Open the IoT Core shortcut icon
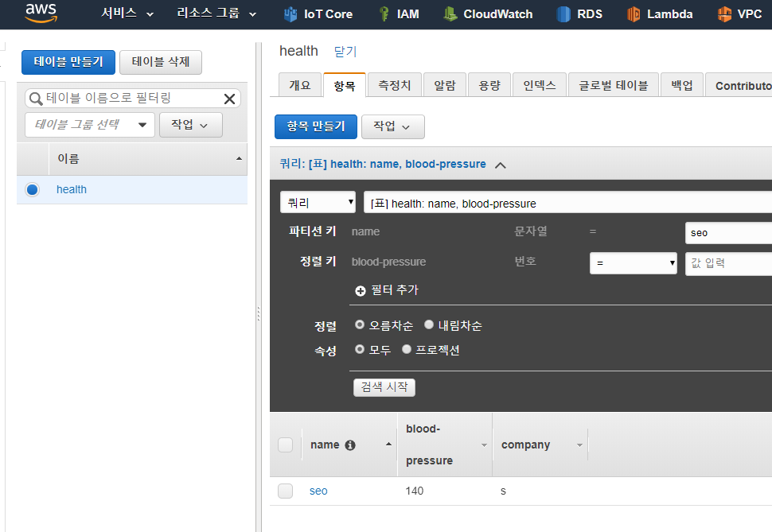This screenshot has width=772, height=532. (x=290, y=14)
